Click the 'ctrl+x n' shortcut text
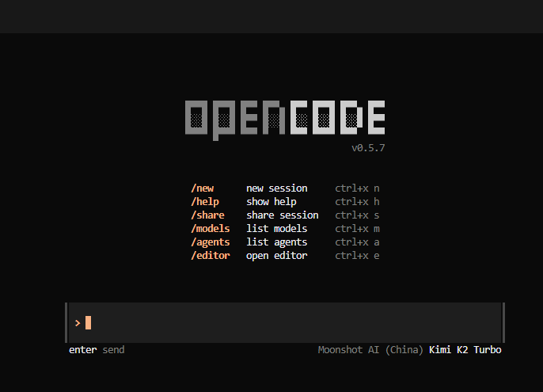The image size is (543, 392). (x=357, y=188)
